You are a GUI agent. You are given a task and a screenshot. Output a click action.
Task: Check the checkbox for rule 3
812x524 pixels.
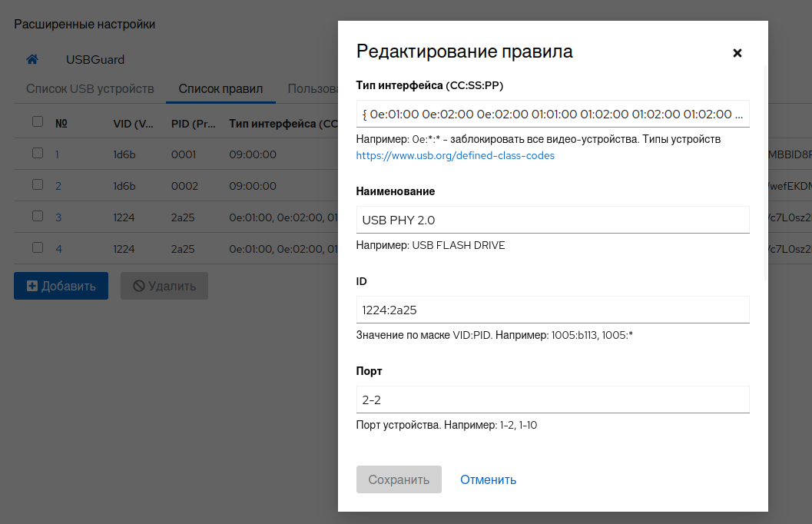38,217
